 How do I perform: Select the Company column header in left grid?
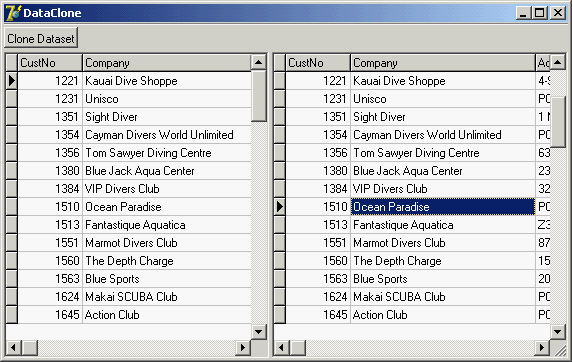coord(167,63)
